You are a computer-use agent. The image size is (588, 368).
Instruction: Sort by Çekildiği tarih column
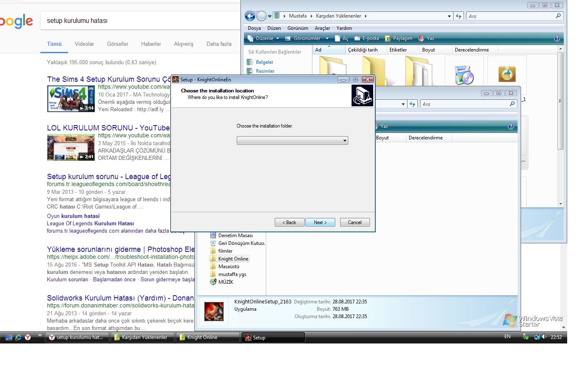[366, 50]
